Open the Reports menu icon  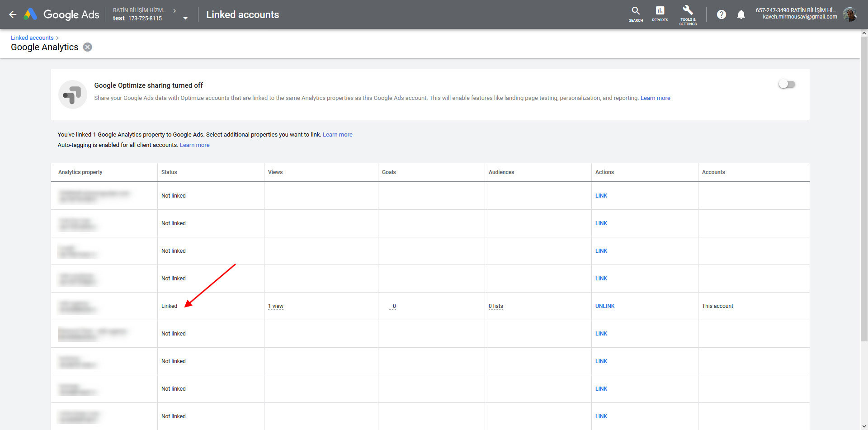point(660,14)
